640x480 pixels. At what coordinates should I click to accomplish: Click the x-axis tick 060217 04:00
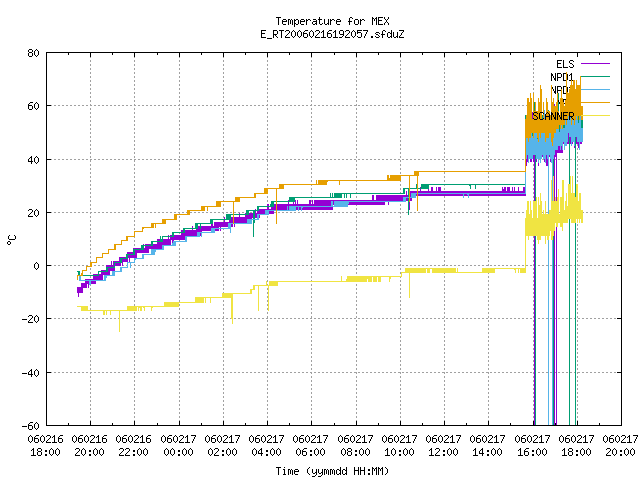(x=267, y=445)
